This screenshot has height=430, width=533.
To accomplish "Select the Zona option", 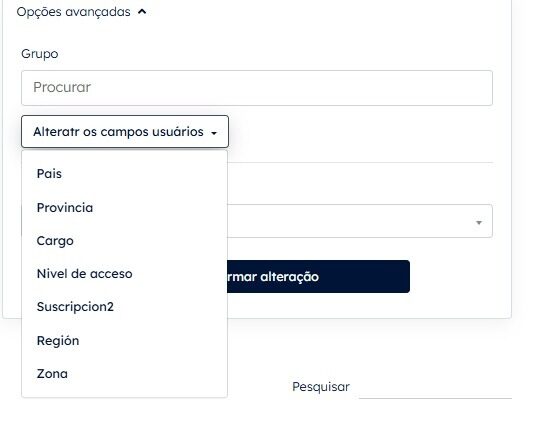I will point(52,374).
